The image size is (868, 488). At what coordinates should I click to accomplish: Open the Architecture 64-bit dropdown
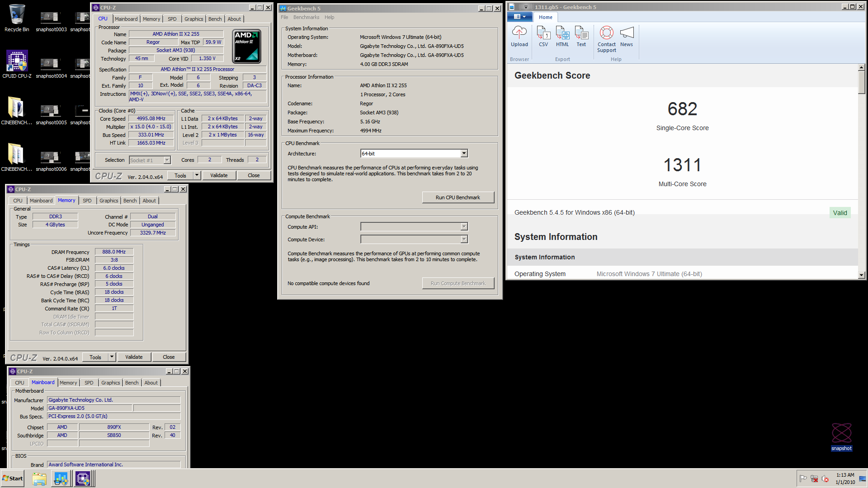tap(464, 154)
